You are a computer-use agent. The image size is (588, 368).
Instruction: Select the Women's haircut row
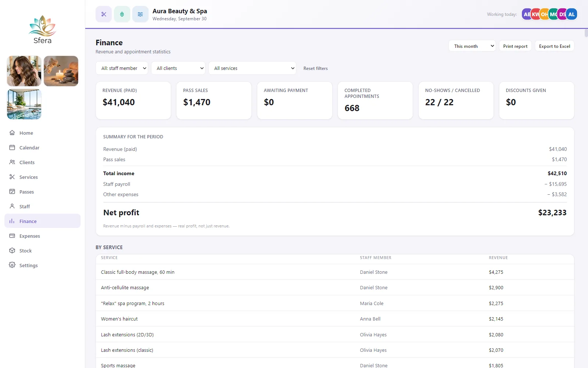(335, 319)
